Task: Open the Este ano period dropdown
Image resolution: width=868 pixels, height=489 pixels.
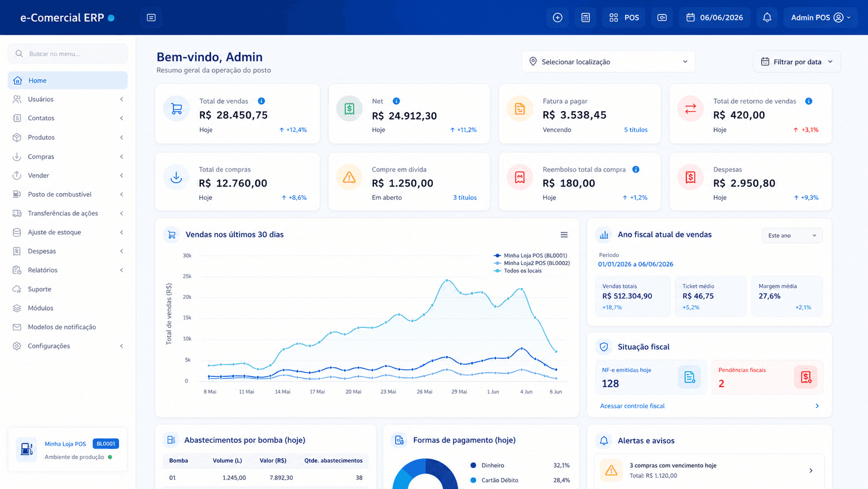Action: [792, 235]
